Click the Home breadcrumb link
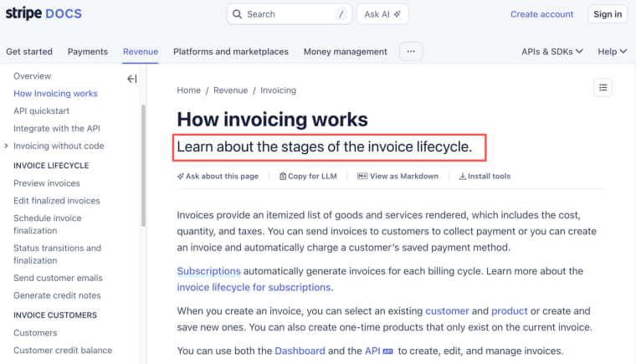 tap(188, 90)
